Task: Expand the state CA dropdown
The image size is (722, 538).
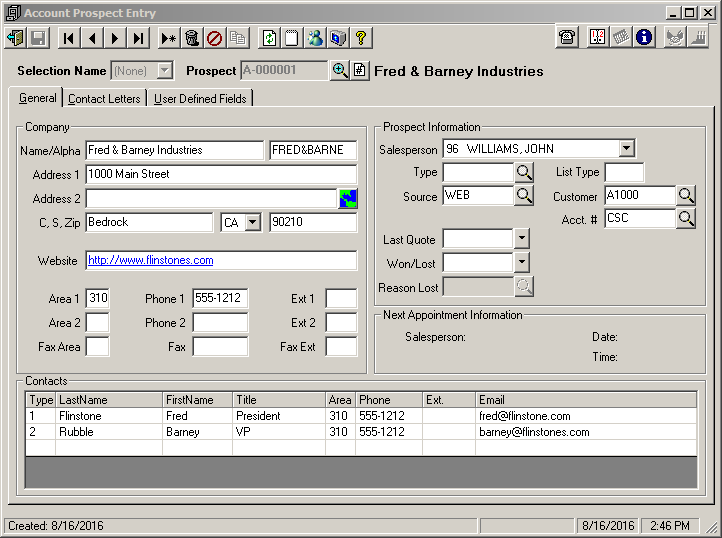Action: pos(252,222)
